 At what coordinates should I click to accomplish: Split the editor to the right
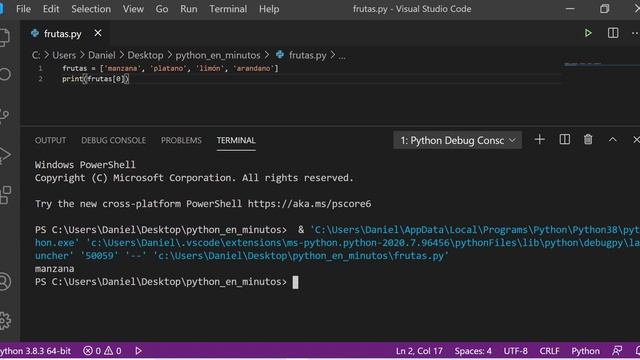(x=613, y=33)
